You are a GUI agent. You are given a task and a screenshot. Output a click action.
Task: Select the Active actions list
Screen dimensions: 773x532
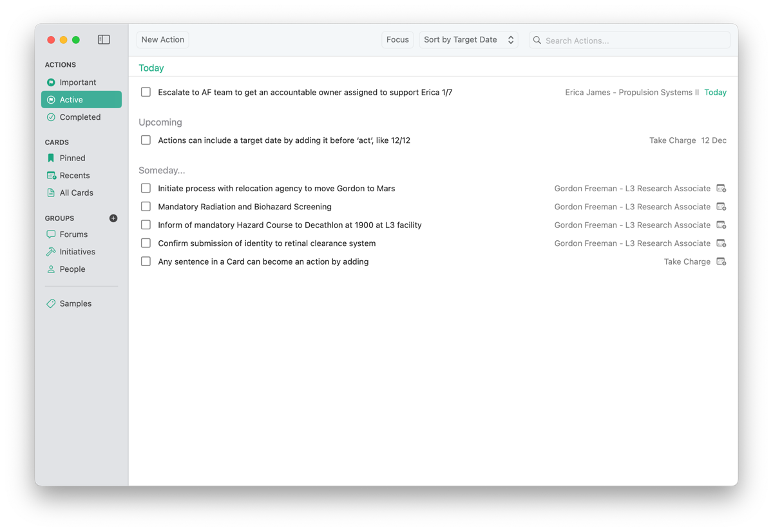click(81, 100)
